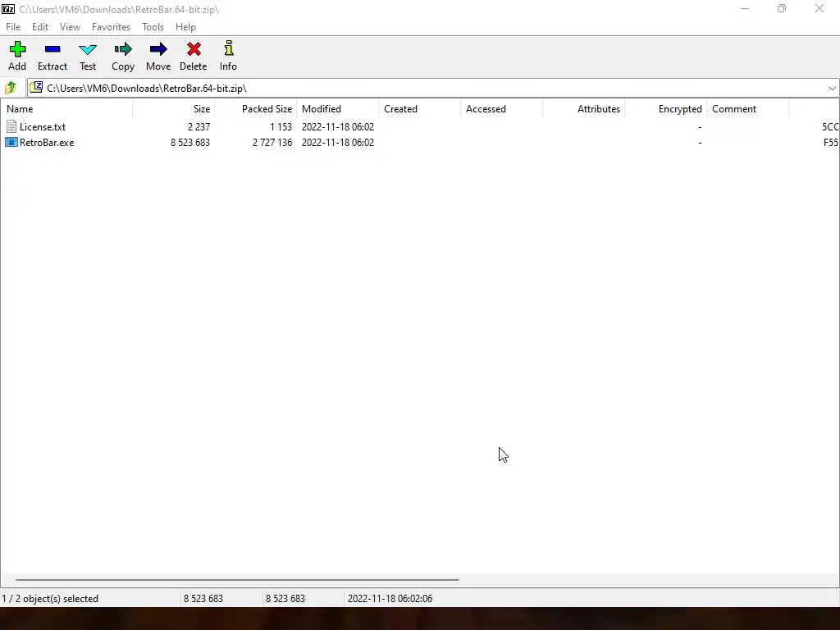Image resolution: width=840 pixels, height=630 pixels.
Task: Open the Edit menu
Action: point(40,27)
